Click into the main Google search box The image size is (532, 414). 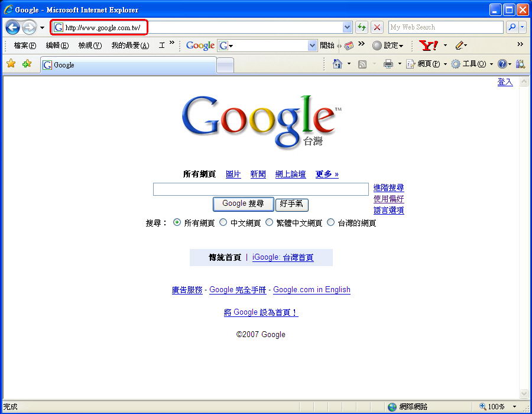click(261, 189)
